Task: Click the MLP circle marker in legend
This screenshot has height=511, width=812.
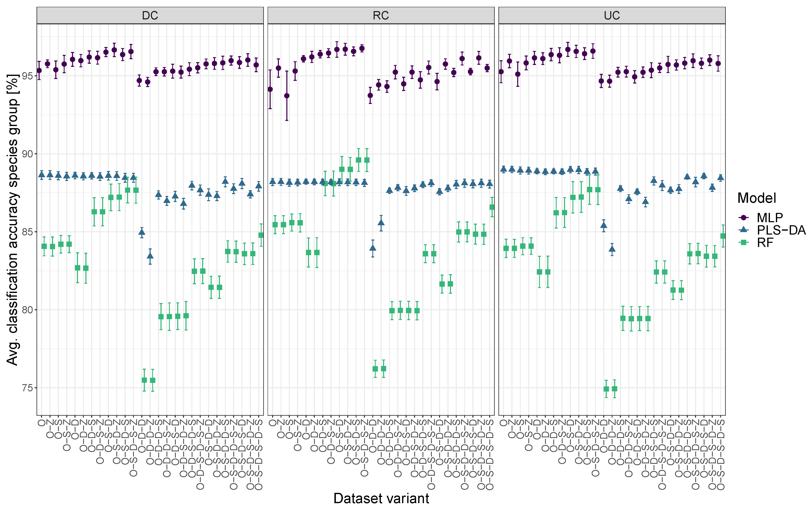Action: pos(743,218)
